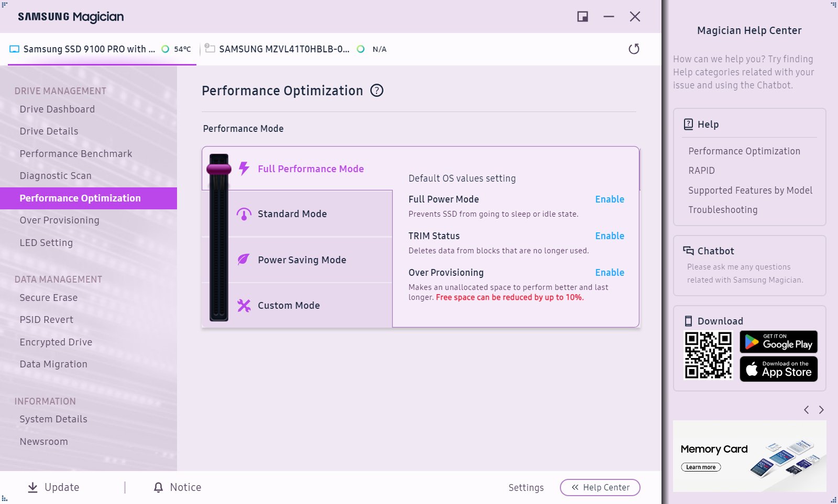Open the Google Play download badge
The image size is (838, 504).
(778, 342)
